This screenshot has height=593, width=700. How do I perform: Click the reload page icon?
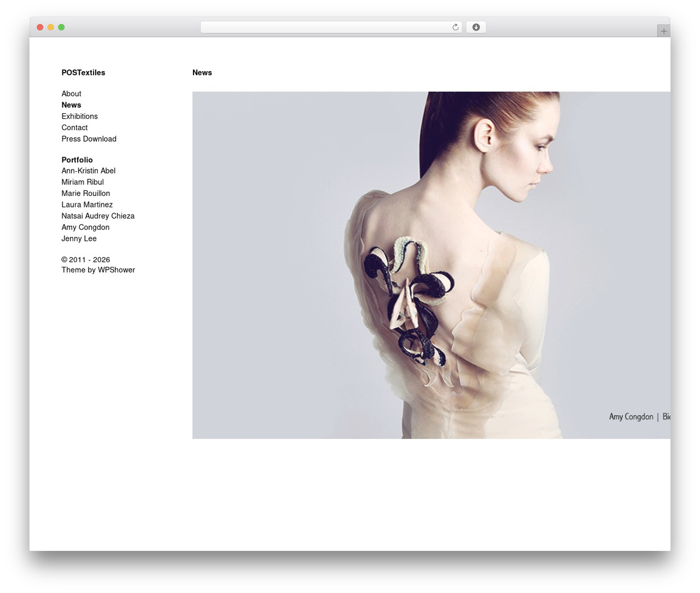coord(455,27)
